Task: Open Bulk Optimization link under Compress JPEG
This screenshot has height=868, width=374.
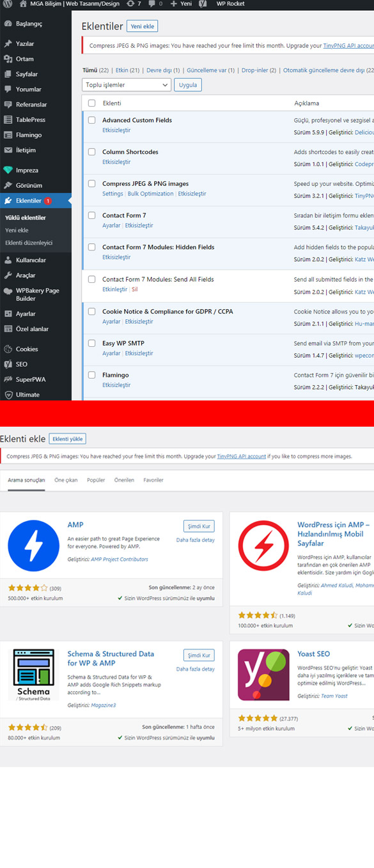Action: 151,194
